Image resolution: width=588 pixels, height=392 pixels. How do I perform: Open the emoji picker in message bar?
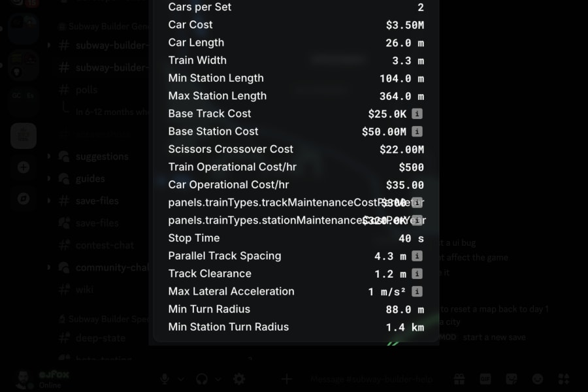click(538, 379)
